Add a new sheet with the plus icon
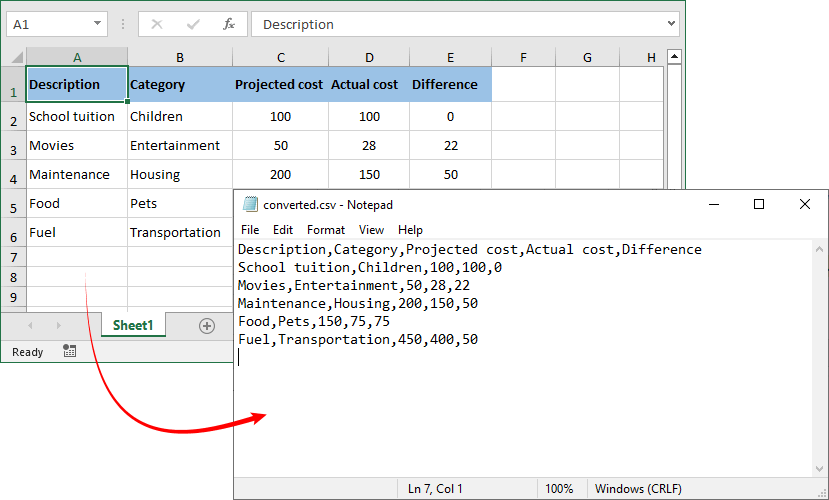 (x=207, y=326)
